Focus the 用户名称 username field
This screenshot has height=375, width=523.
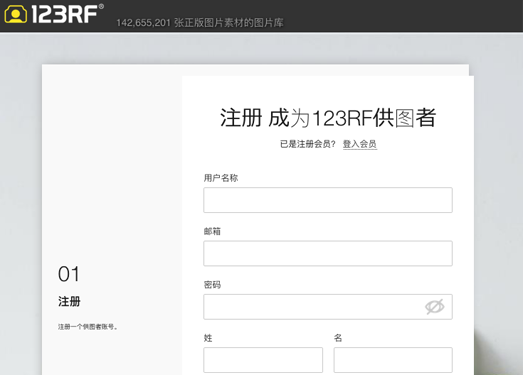point(328,200)
